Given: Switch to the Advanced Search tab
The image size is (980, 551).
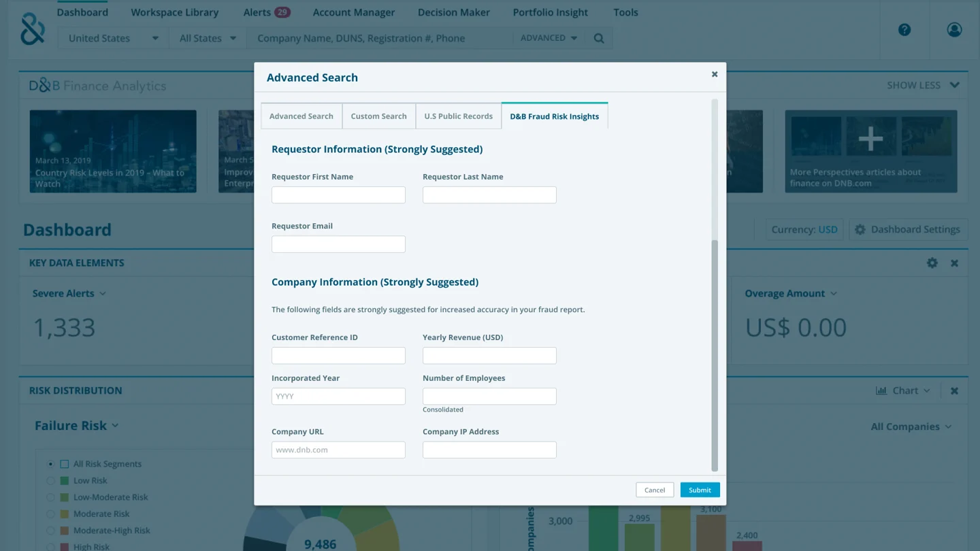Looking at the screenshot, I should point(301,116).
